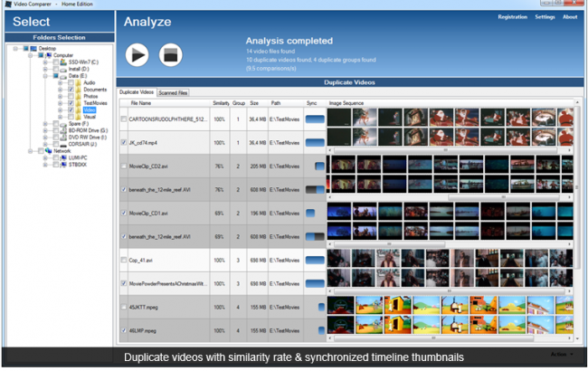The width and height of the screenshot is (588, 371).
Task: Collapse the Network tree node
Action: coord(30,151)
